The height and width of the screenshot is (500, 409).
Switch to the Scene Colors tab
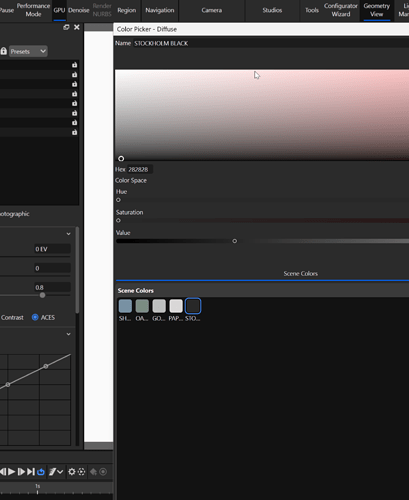pos(300,274)
